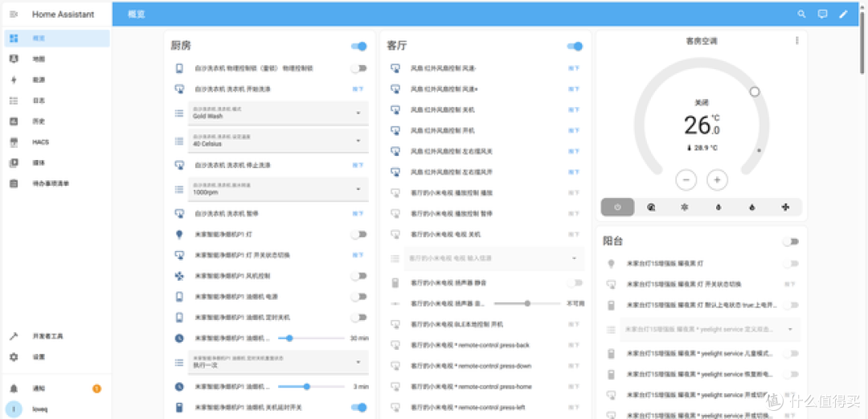The height and width of the screenshot is (419, 868).
Task: Click the fan icon of 风机控制 row
Action: 179,276
